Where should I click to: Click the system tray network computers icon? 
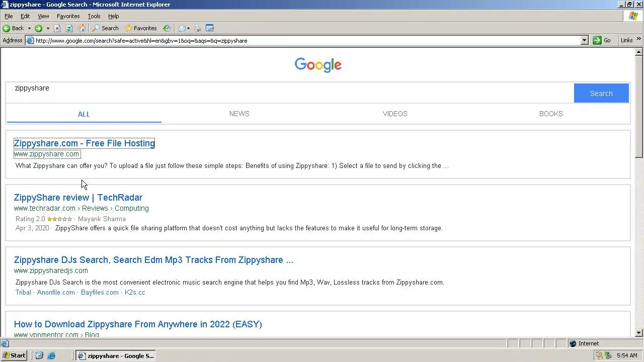(x=608, y=355)
